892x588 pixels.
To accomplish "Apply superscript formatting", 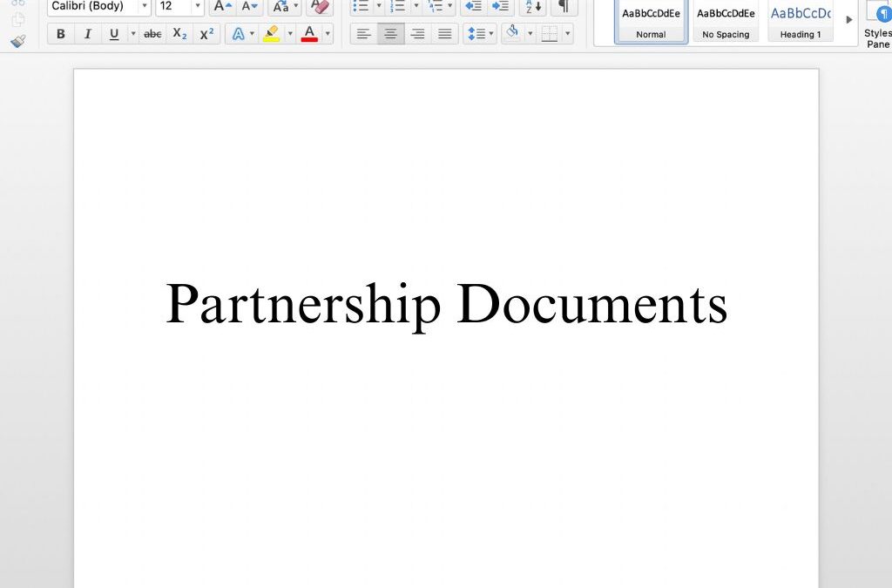I will point(206,34).
